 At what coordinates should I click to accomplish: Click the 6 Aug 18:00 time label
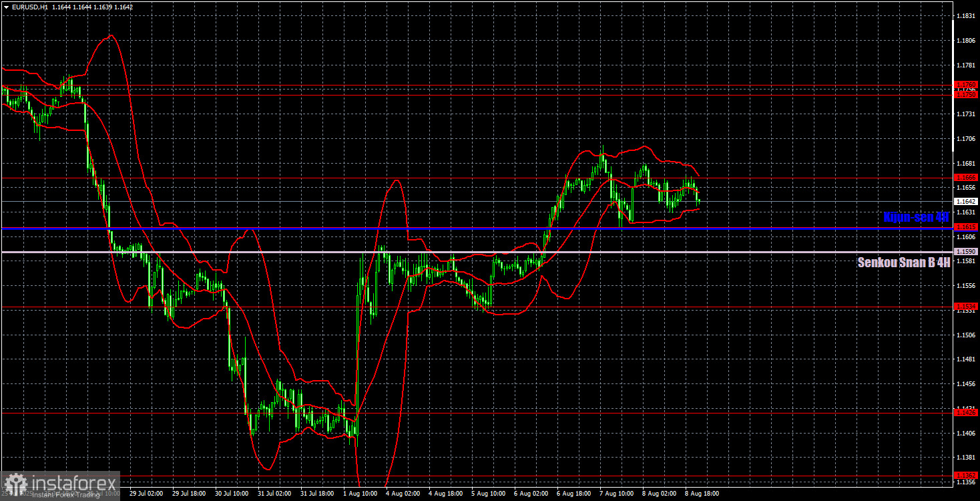pyautogui.click(x=575, y=494)
